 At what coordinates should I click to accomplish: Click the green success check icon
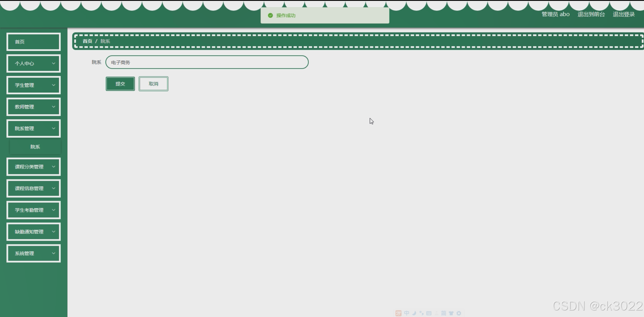270,15
